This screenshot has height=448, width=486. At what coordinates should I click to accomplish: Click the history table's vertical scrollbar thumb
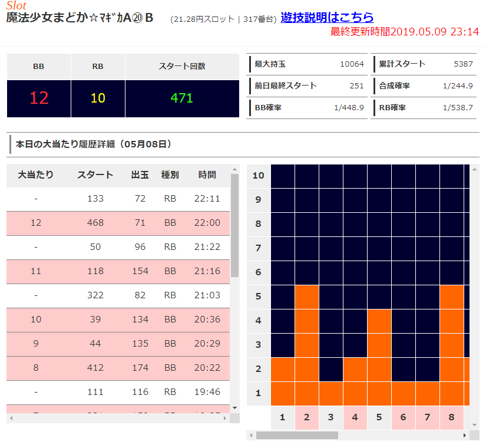(234, 225)
